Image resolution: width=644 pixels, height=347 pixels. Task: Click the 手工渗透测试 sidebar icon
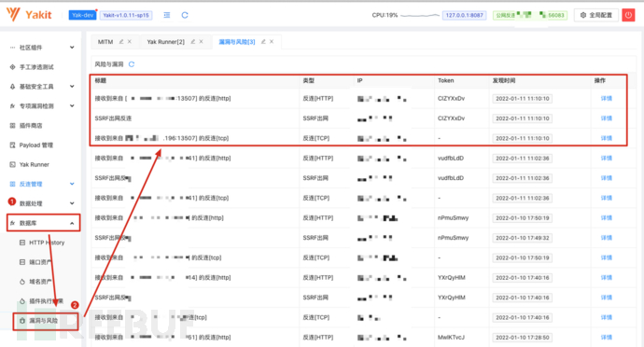click(x=12, y=67)
